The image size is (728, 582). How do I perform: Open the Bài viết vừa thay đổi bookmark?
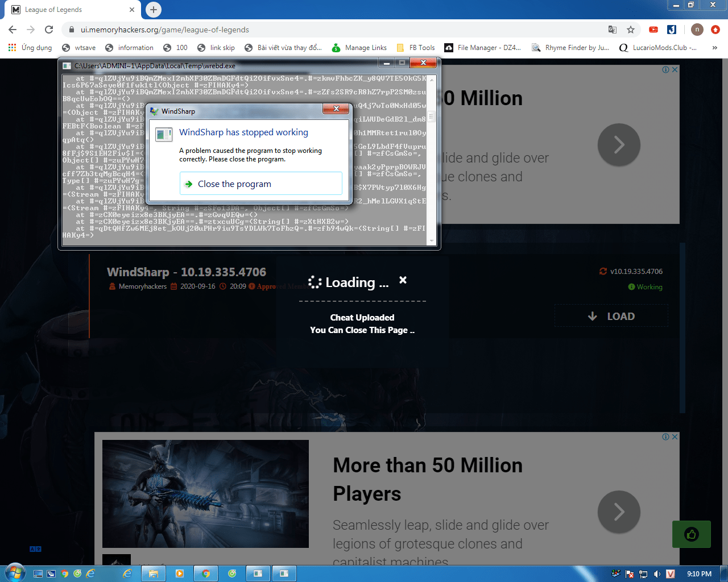283,48
